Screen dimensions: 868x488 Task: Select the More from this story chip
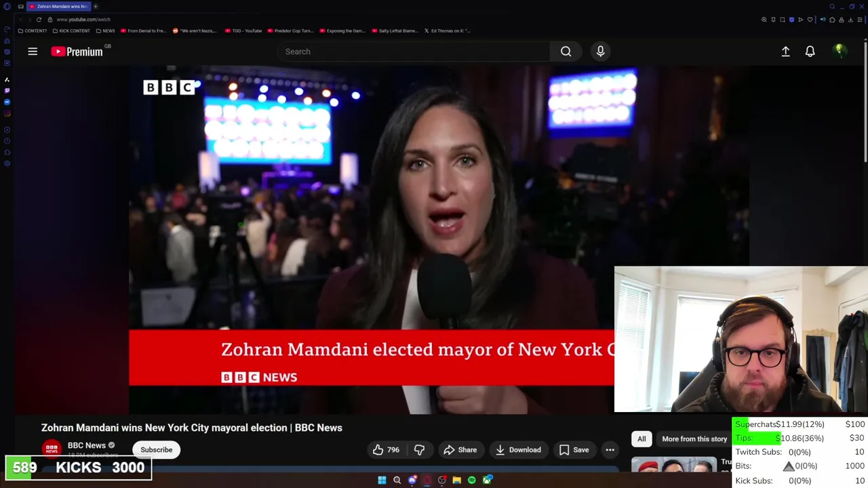694,439
